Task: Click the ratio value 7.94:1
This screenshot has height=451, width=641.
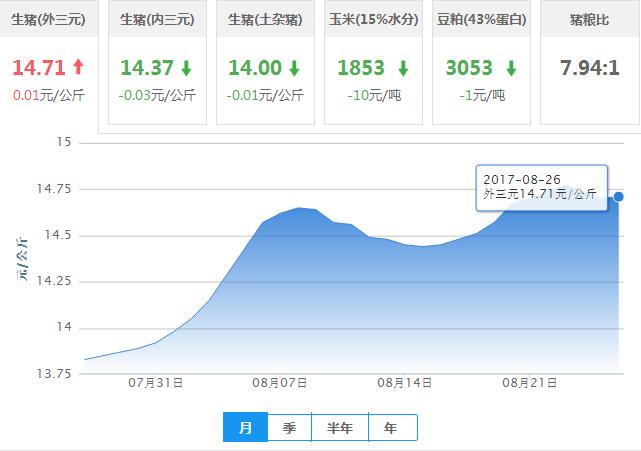Action: click(589, 68)
